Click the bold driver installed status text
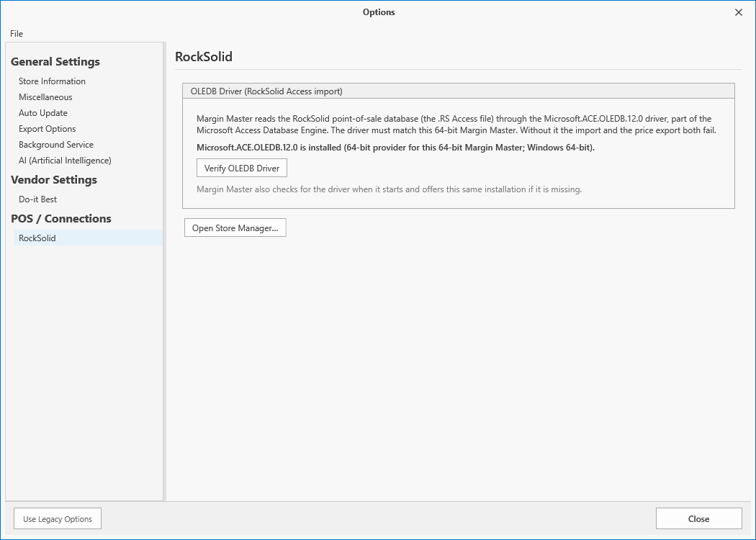Viewport: 756px width, 540px height. click(395, 148)
